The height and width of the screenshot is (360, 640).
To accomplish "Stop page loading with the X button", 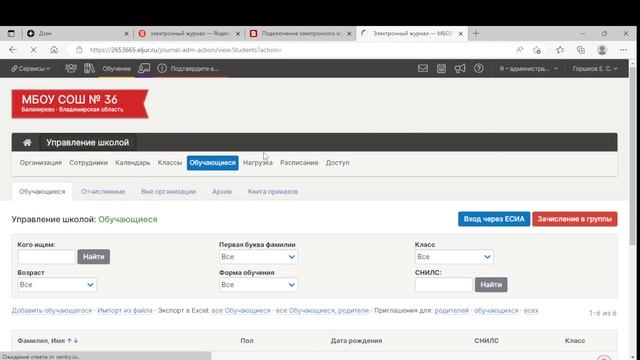I will [33, 50].
